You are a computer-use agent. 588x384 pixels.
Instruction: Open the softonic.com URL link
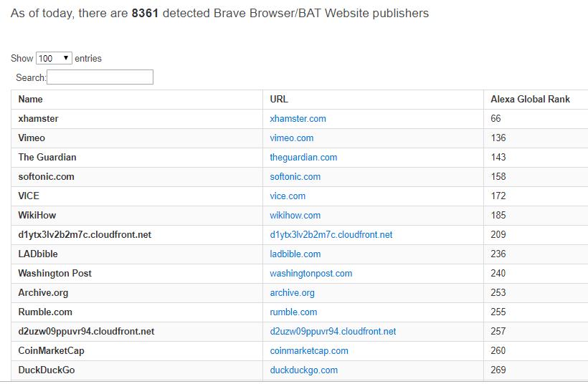295,177
